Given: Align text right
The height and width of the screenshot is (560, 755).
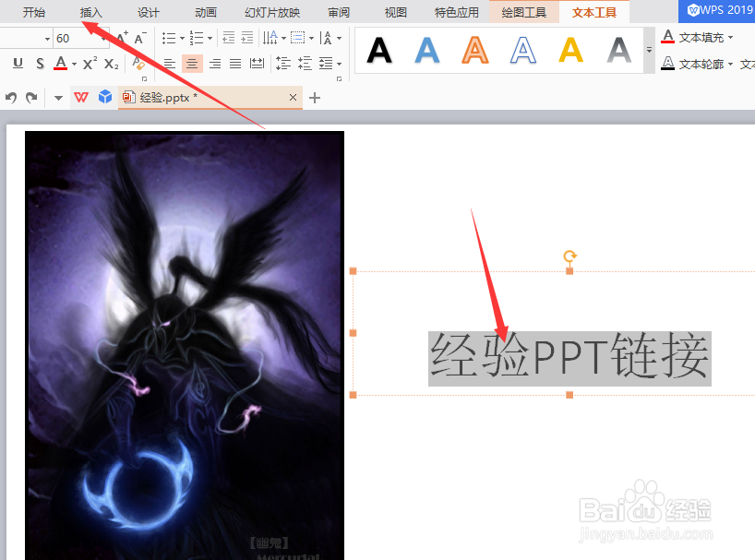Looking at the screenshot, I should pyautogui.click(x=215, y=64).
